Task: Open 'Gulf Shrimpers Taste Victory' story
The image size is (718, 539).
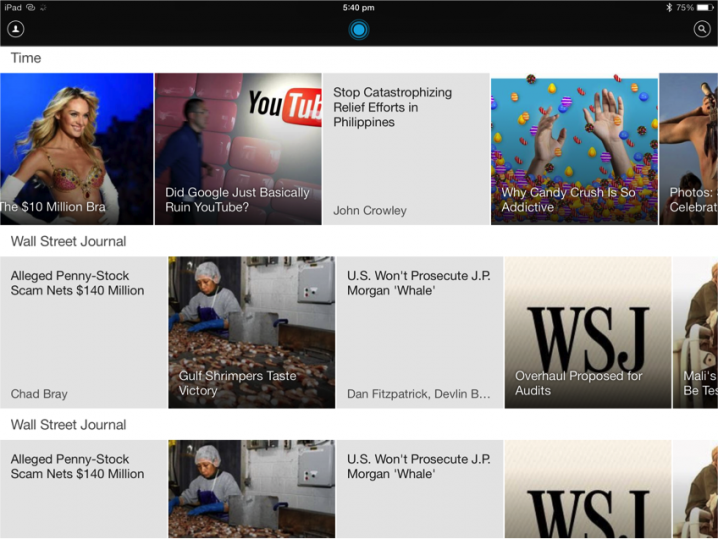Action: click(x=251, y=332)
